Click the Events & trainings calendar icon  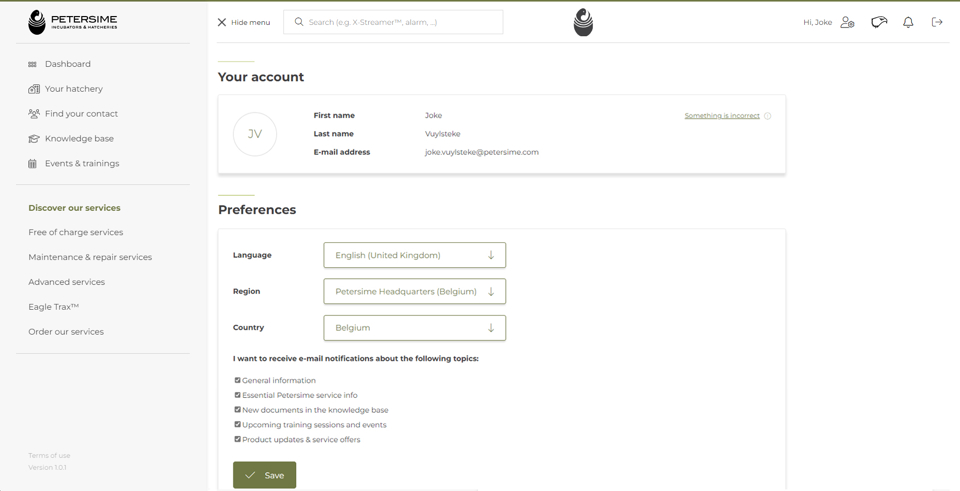tap(33, 164)
